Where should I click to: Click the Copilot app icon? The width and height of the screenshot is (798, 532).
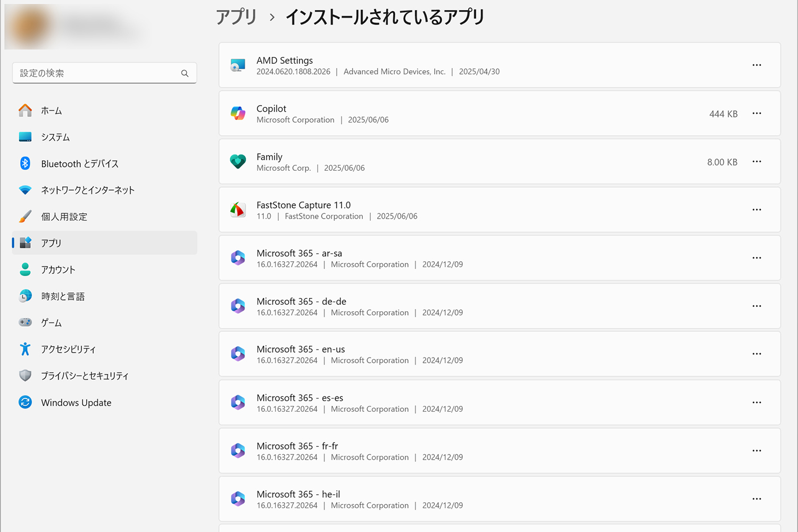pyautogui.click(x=238, y=113)
